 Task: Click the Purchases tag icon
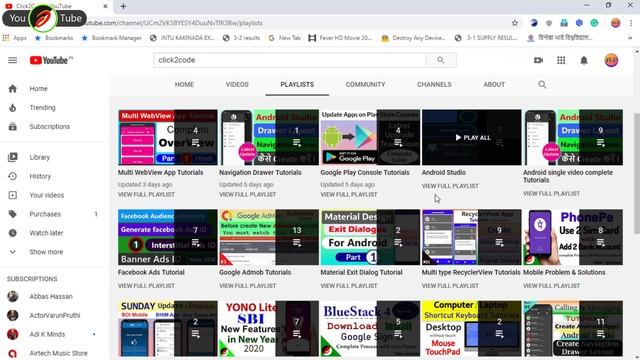(x=13, y=214)
